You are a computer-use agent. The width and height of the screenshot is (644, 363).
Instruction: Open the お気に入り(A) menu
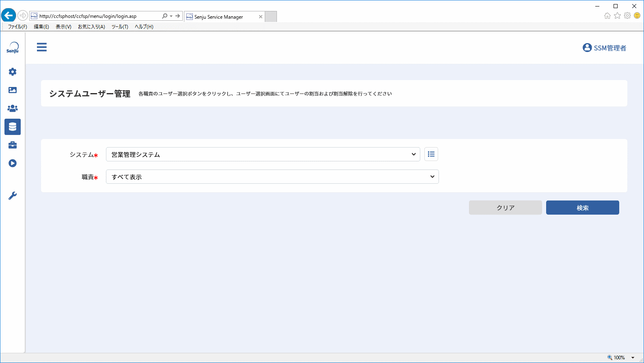tap(91, 27)
